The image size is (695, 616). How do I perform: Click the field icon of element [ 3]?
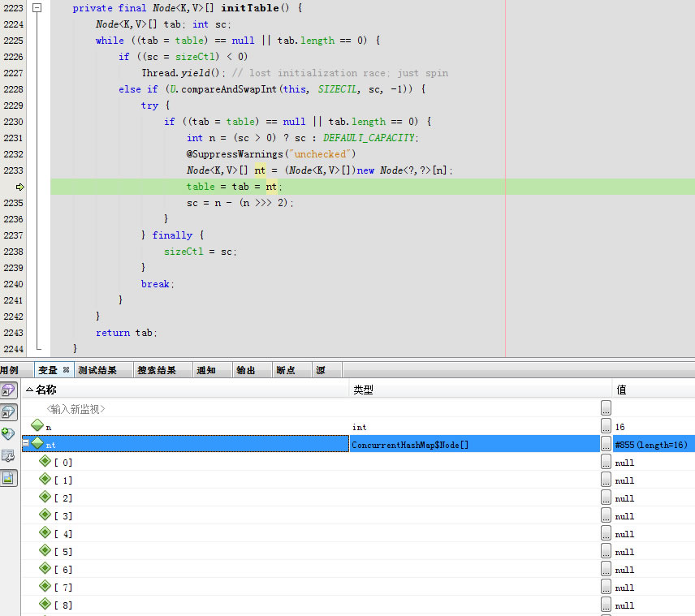45,514
